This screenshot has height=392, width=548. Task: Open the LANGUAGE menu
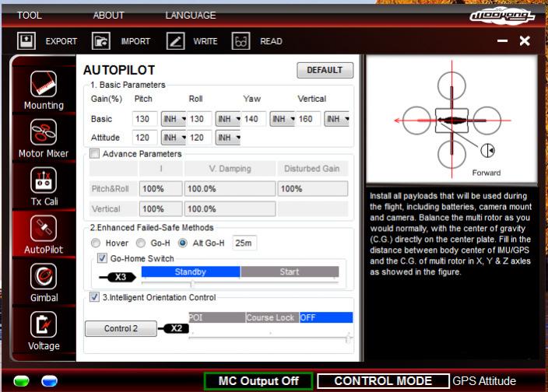coord(191,16)
